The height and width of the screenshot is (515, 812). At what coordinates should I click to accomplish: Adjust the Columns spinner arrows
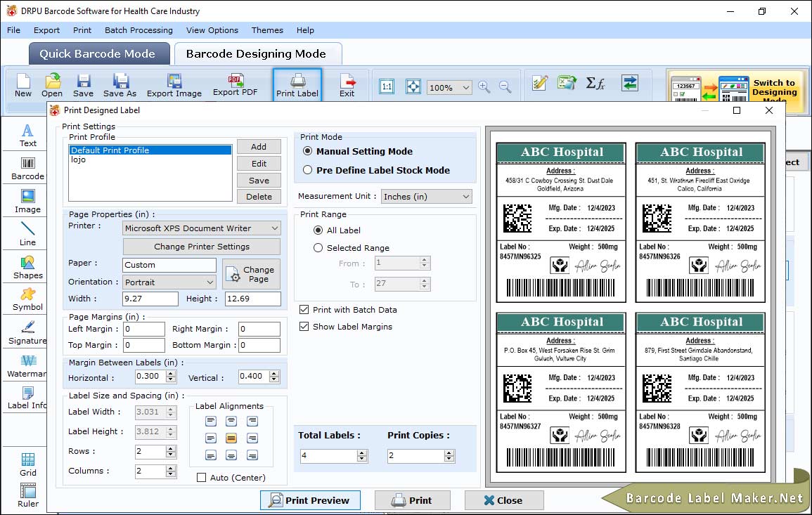click(x=171, y=471)
